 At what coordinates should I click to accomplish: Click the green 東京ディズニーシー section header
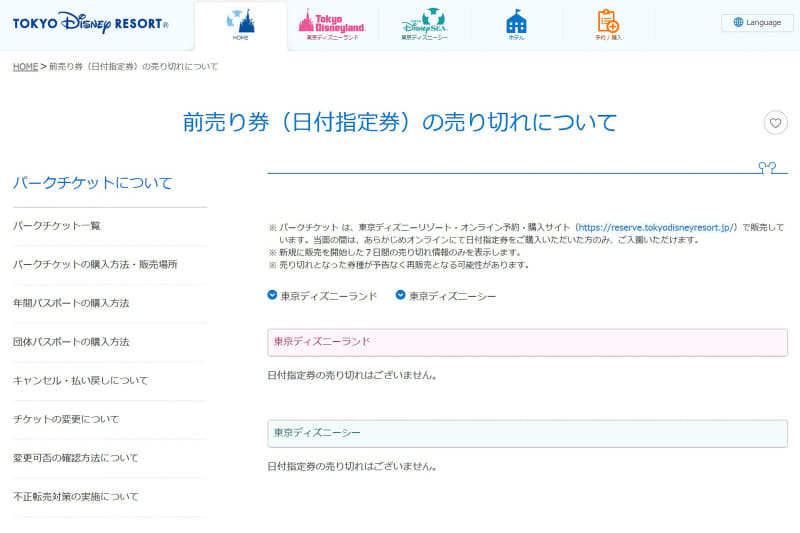point(527,434)
